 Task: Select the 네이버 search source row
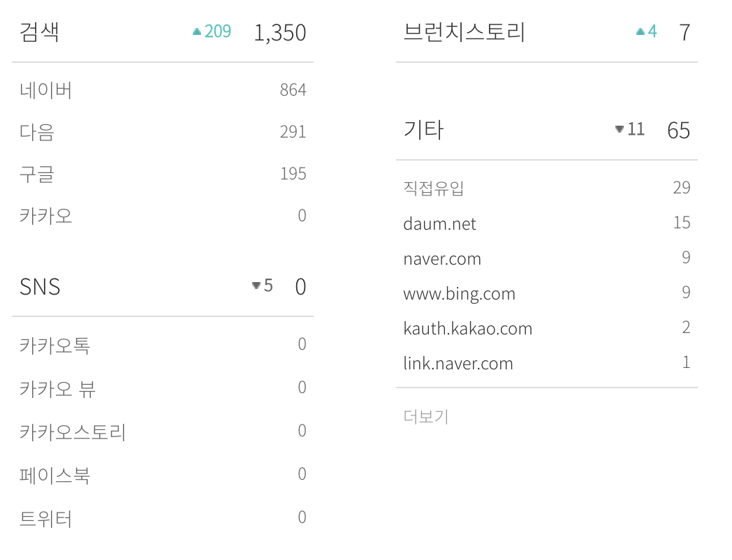point(163,89)
